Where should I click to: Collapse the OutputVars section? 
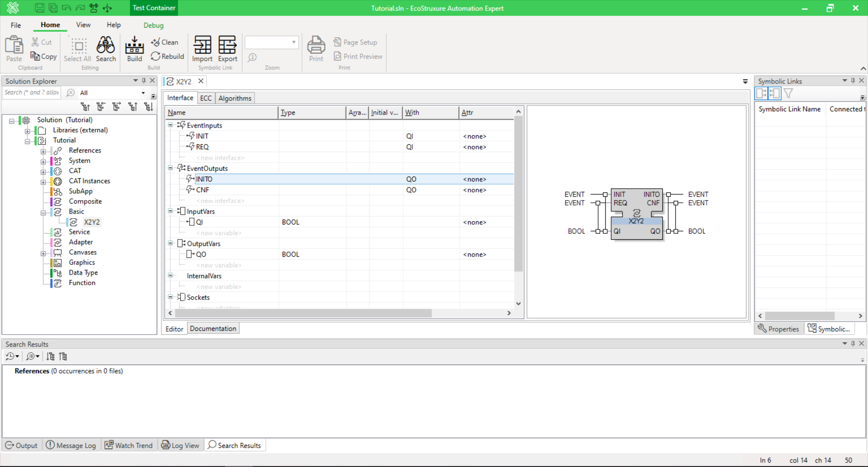pos(170,243)
